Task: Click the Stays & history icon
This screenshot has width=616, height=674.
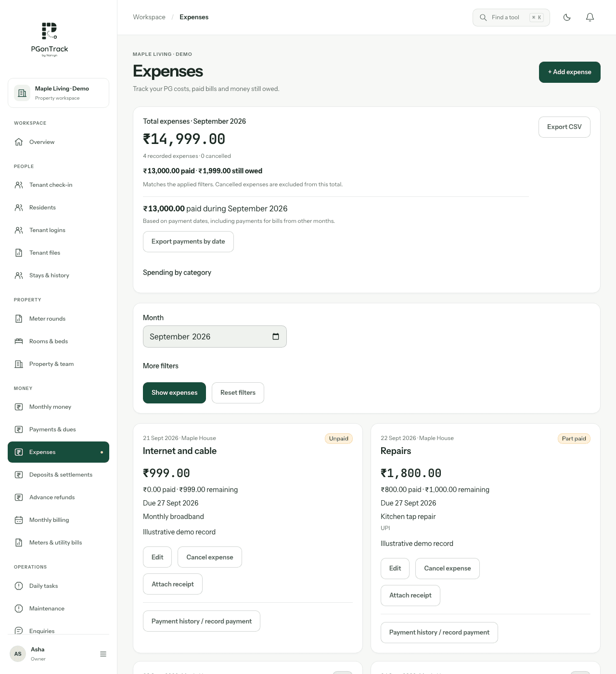Action: coord(19,275)
